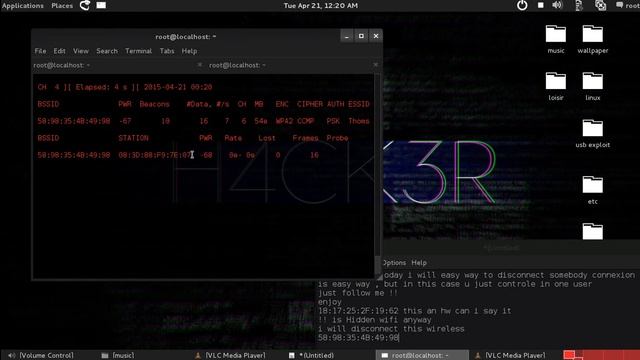Open the unlabeled folder below etc

593,231
